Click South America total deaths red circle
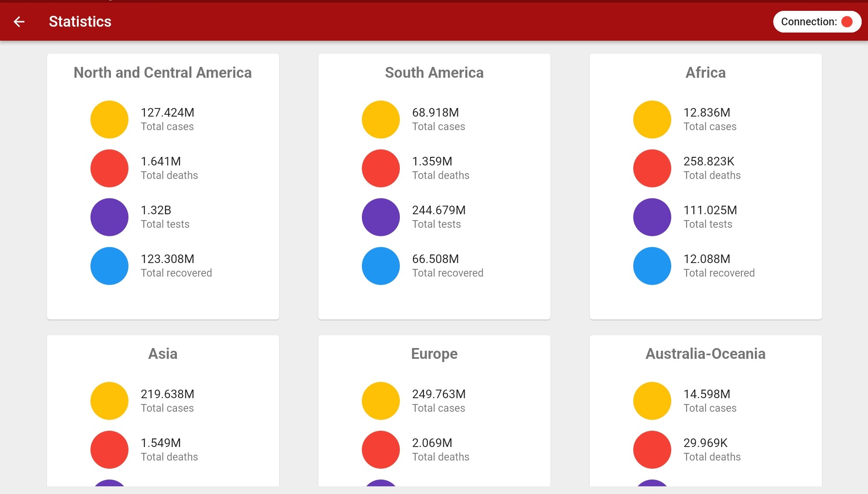Image resolution: width=868 pixels, height=494 pixels. pyautogui.click(x=381, y=168)
